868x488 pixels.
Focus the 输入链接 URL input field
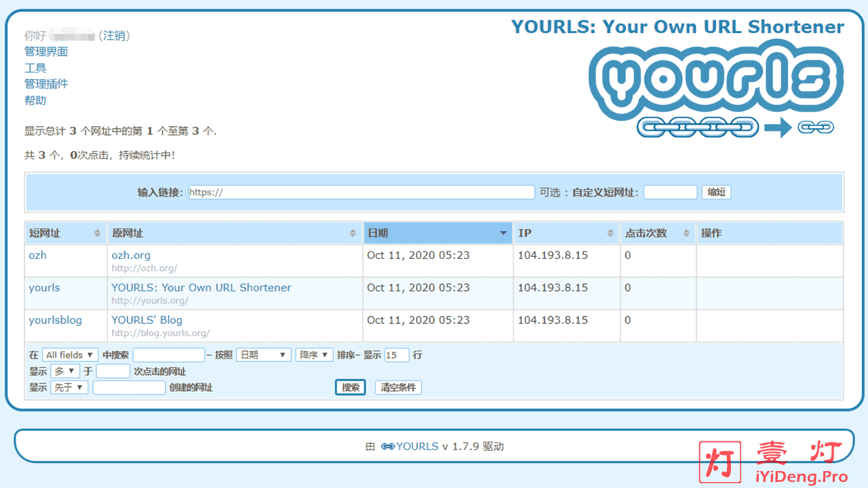tap(361, 192)
